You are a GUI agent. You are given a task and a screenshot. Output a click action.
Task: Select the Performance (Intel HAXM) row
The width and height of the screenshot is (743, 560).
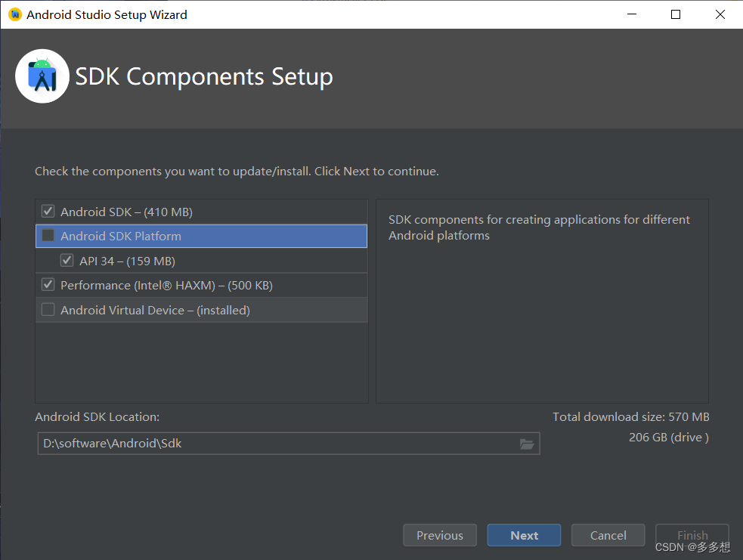201,285
